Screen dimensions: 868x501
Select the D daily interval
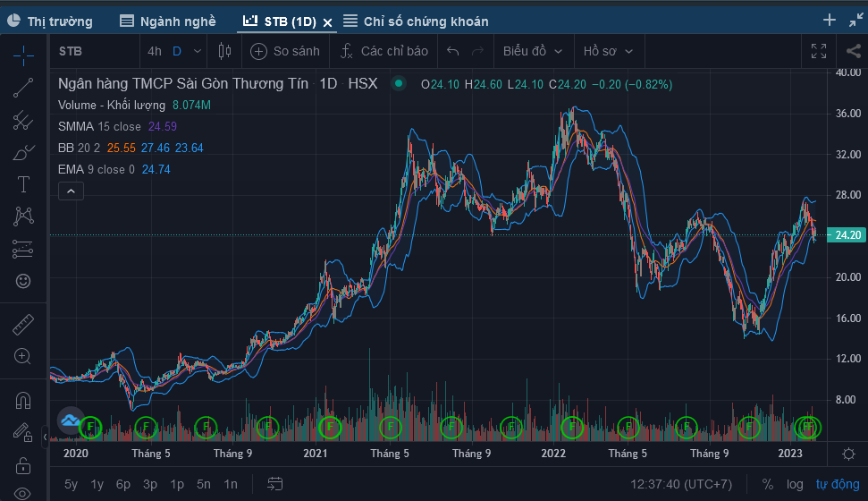(177, 52)
